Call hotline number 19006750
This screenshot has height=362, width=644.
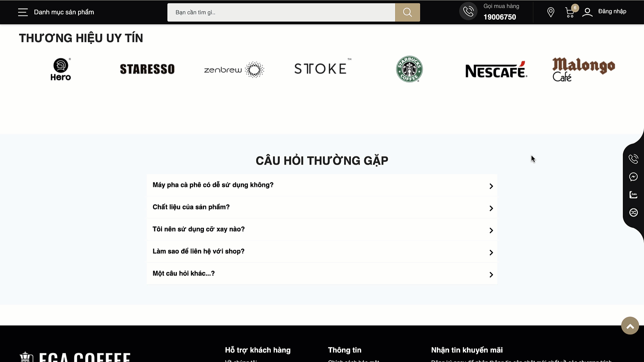pos(499,17)
